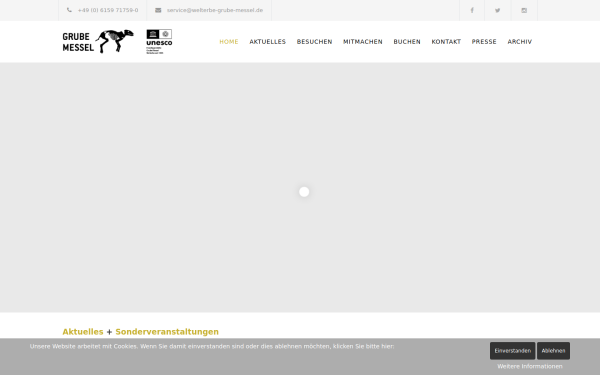Open the PRESSE menu item
Viewport: 600px width, 375px height.
click(484, 42)
